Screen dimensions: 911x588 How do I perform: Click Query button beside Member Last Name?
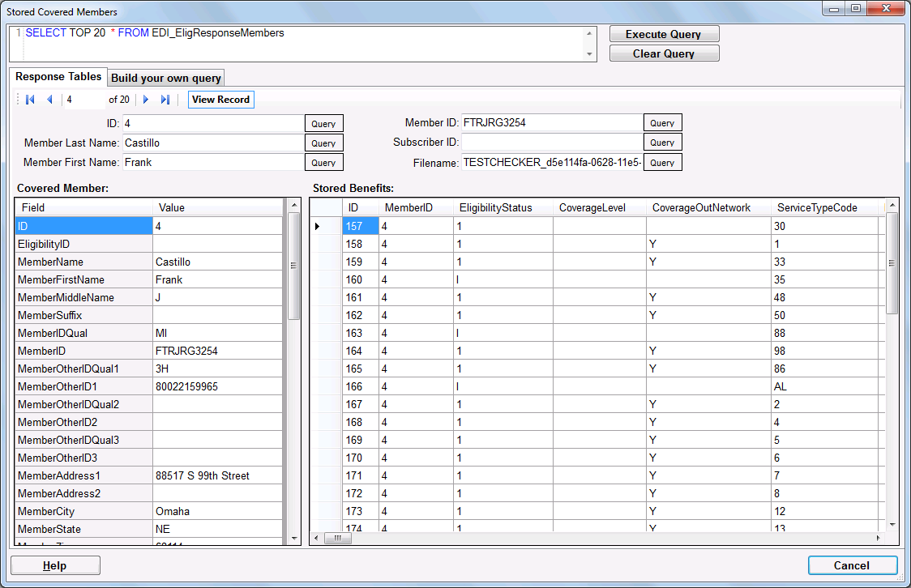click(x=323, y=143)
